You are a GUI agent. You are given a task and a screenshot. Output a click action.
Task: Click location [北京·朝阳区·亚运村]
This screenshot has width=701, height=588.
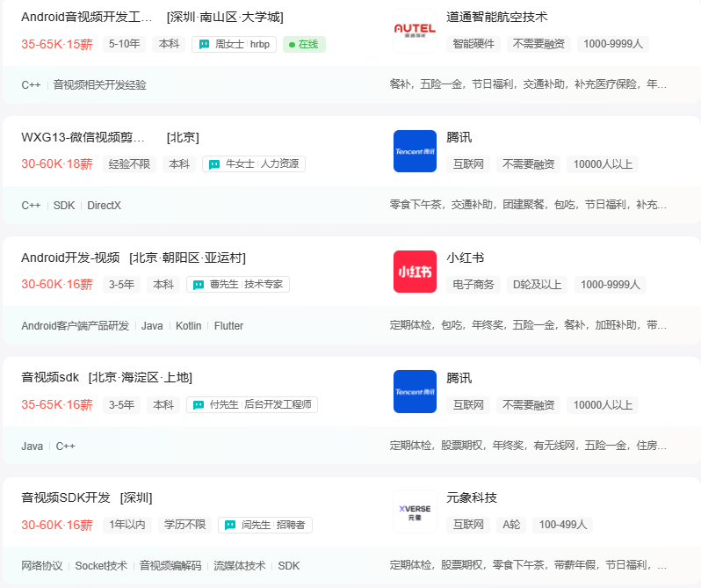[187, 258]
